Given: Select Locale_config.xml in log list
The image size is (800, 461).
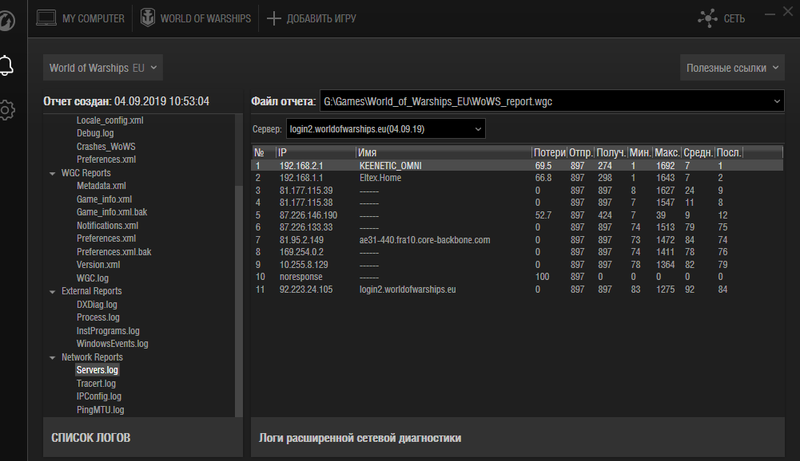Looking at the screenshot, I should 110,120.
